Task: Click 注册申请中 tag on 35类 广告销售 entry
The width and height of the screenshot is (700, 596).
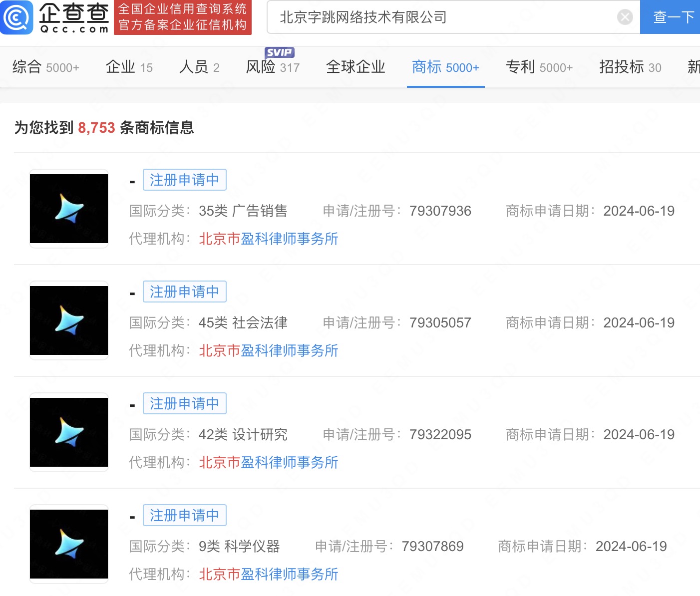Action: point(185,180)
